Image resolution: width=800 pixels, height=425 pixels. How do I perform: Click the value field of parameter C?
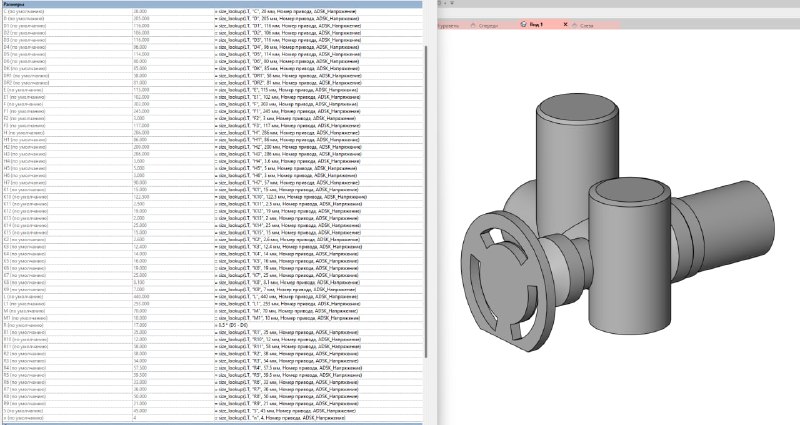(x=172, y=11)
